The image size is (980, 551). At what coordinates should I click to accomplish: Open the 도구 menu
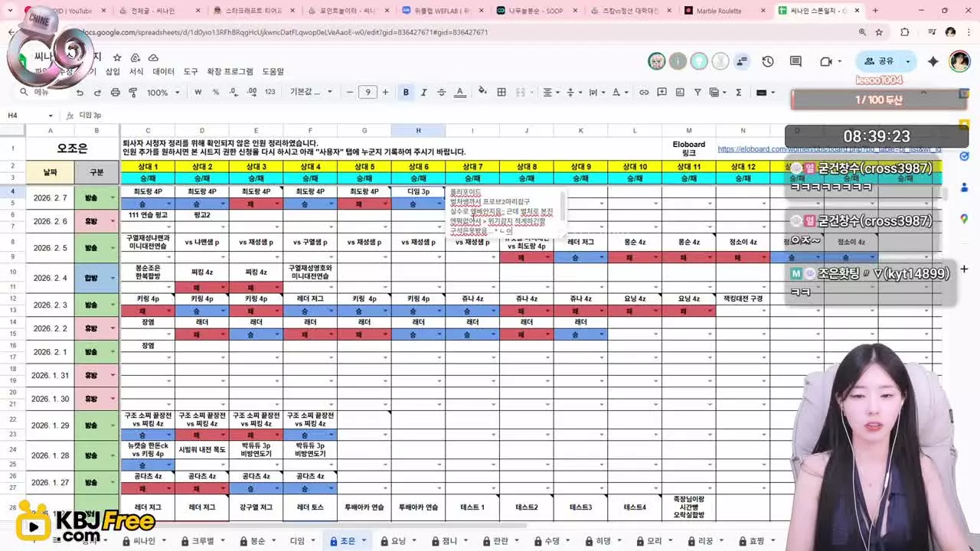(x=191, y=71)
